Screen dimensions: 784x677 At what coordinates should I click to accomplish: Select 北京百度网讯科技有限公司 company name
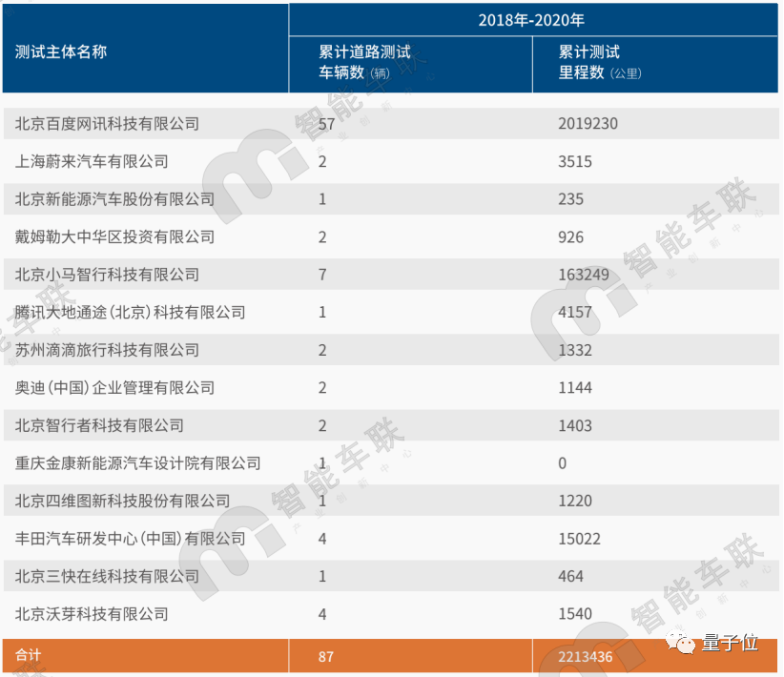[107, 124]
